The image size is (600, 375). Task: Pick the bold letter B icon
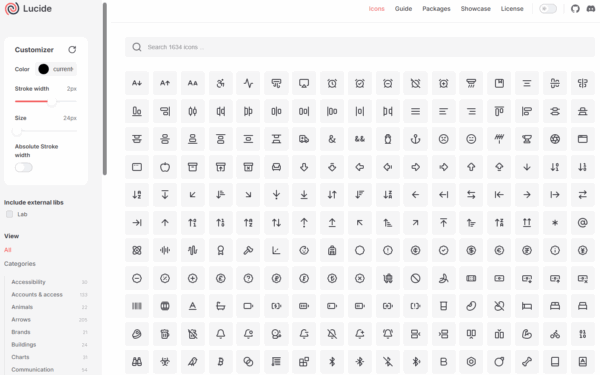pyautogui.click(x=443, y=362)
